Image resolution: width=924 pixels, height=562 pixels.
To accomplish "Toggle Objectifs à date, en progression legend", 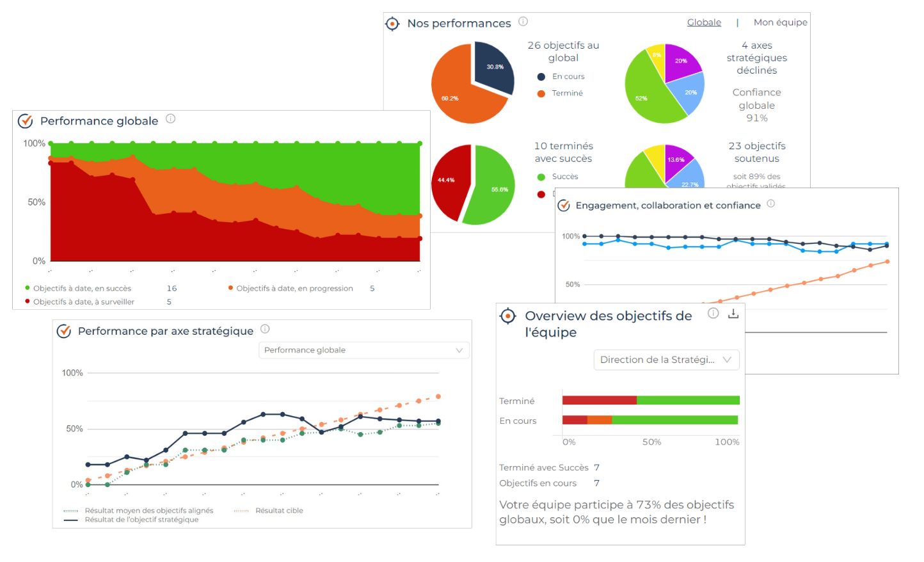I will tap(291, 289).
